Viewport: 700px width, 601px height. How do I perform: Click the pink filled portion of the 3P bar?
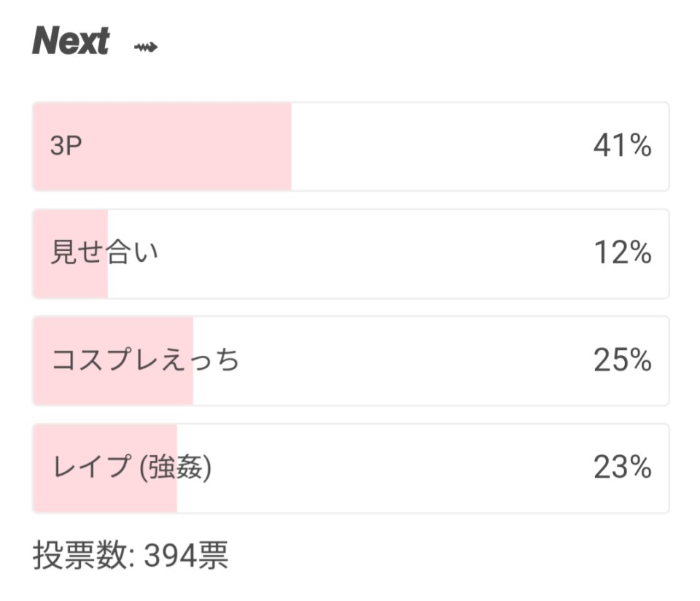click(x=163, y=147)
